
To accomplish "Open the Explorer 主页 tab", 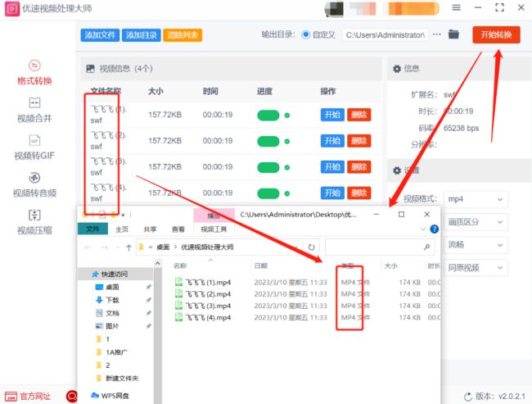I will click(122, 229).
